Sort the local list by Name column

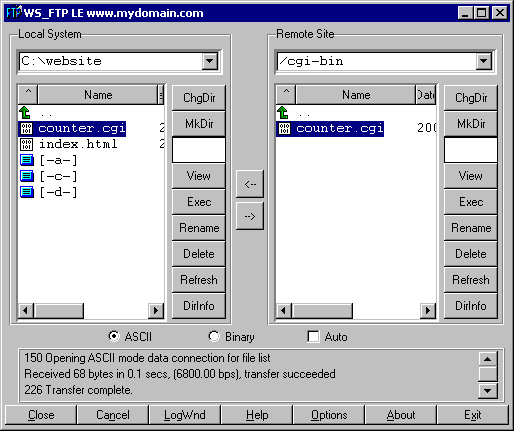point(98,95)
